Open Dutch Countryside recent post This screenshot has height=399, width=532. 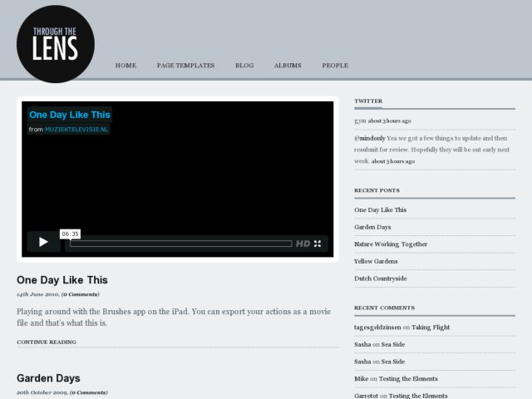click(x=381, y=278)
